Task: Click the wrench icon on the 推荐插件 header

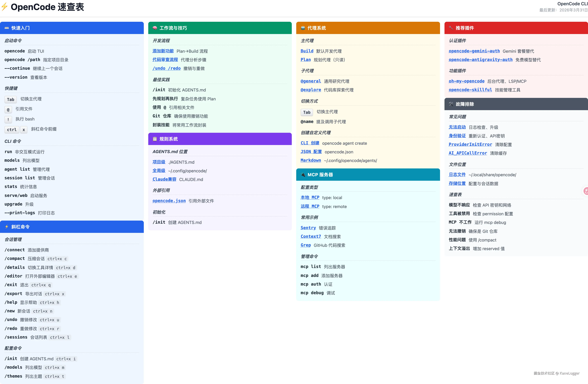Action: [451, 28]
